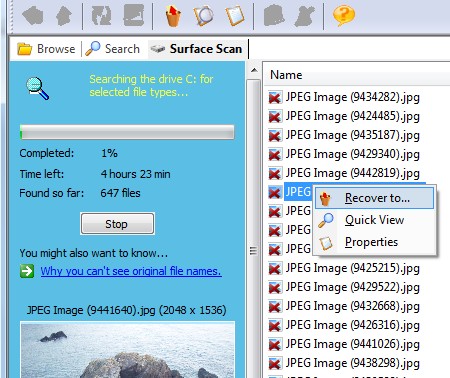Choose Recover to... from the context menu

tap(374, 198)
